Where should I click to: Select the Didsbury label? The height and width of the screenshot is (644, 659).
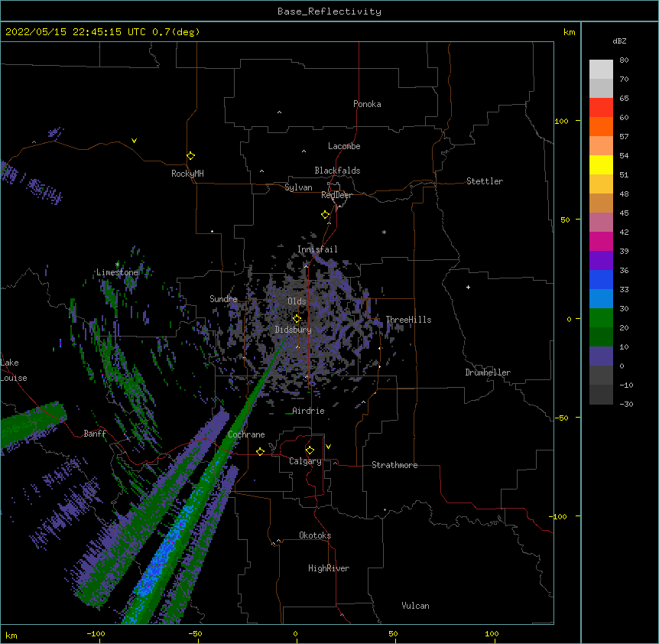[x=294, y=330]
